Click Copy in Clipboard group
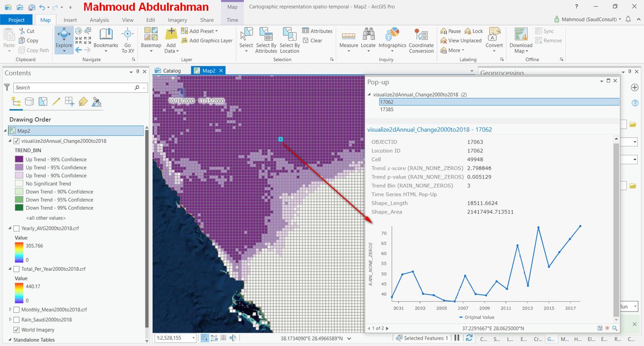 click(x=28, y=41)
